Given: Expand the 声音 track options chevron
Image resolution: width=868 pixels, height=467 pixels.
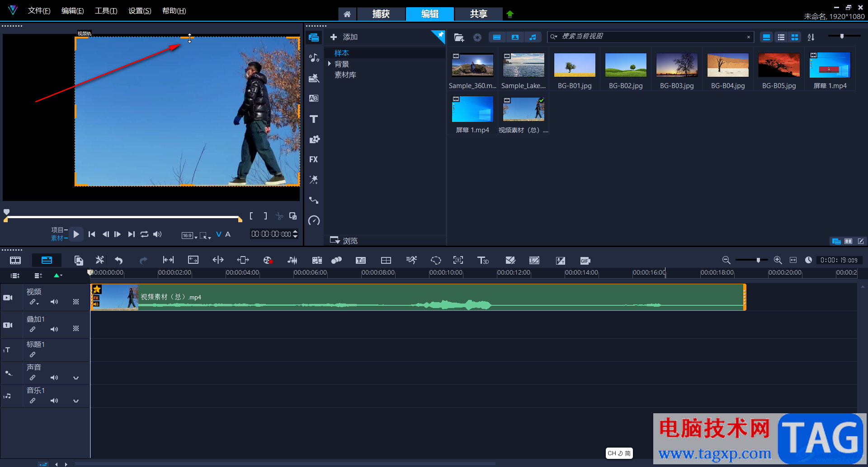Looking at the screenshot, I should pos(76,378).
